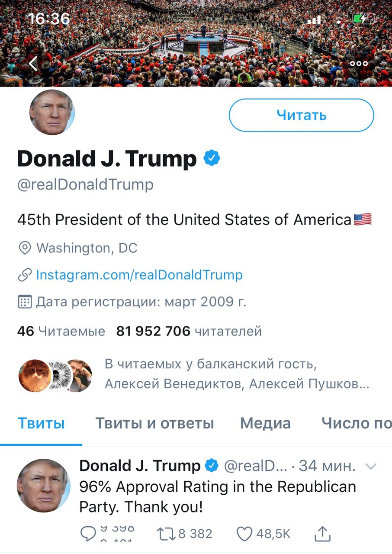Screen dimensions: 392x554
Task: Open the large profile avatar photo
Action: tap(52, 113)
